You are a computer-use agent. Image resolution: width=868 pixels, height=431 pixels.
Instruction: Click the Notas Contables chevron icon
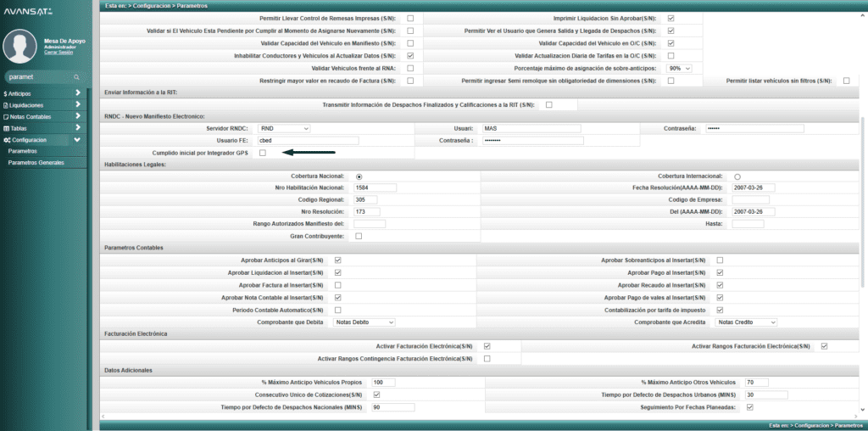(x=77, y=116)
